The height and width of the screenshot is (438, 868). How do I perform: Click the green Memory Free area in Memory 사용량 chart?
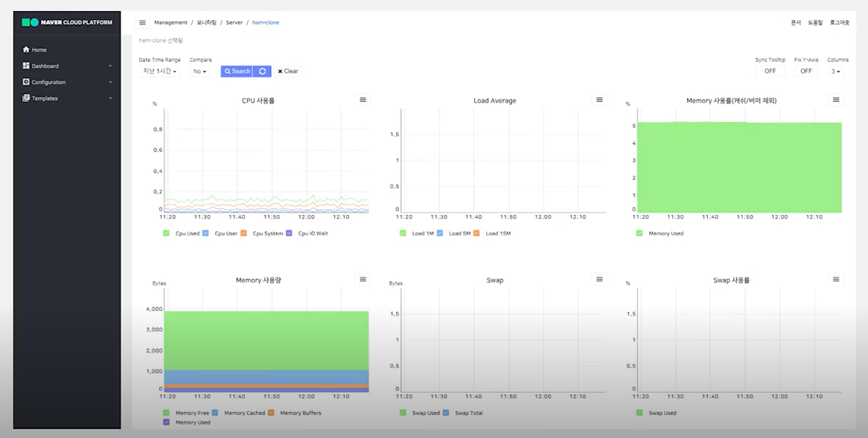(x=267, y=340)
